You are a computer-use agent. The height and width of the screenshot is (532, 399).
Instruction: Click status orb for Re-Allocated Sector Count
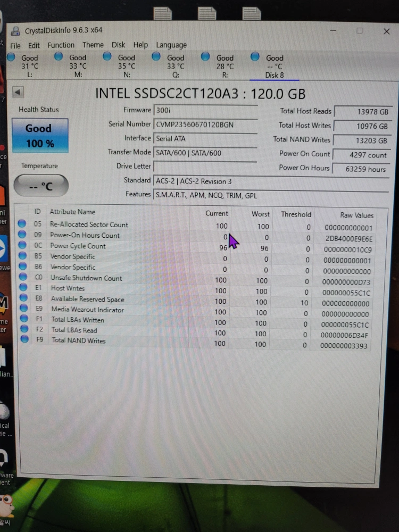coord(22,224)
